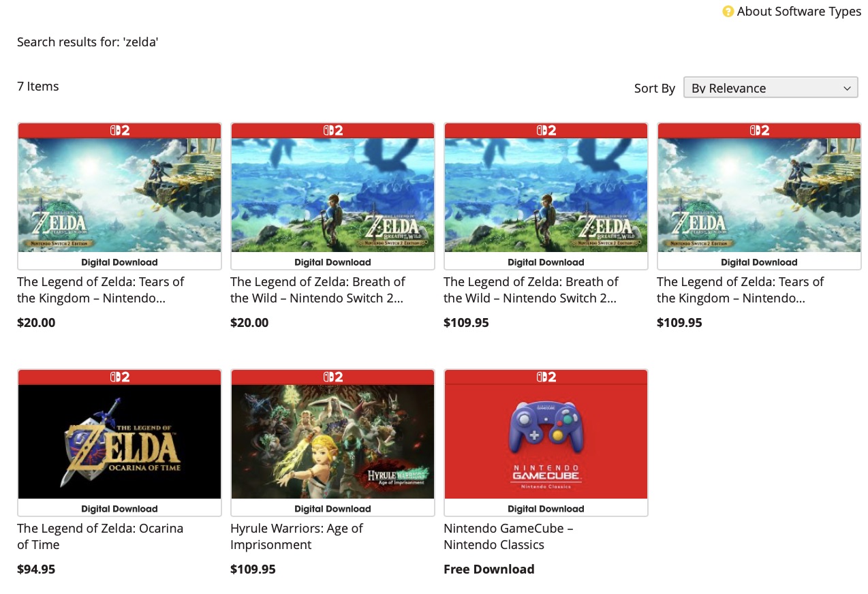Open 'Hyrule Warriors: Age of Imprisonment' title

(296, 537)
